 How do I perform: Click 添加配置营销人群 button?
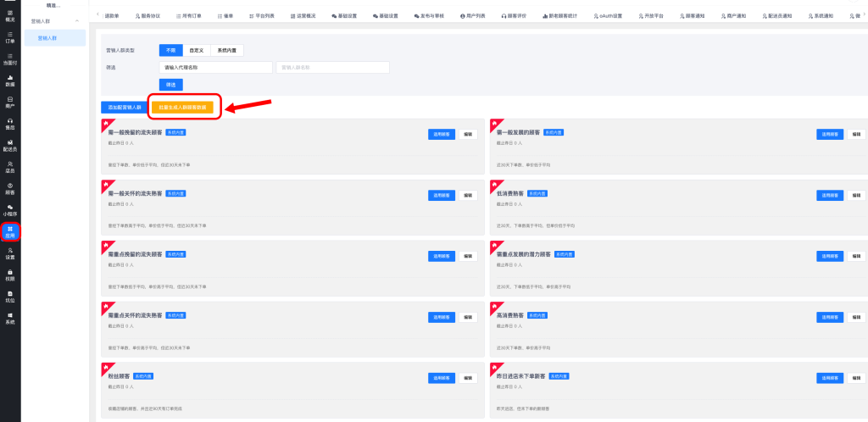coord(124,108)
